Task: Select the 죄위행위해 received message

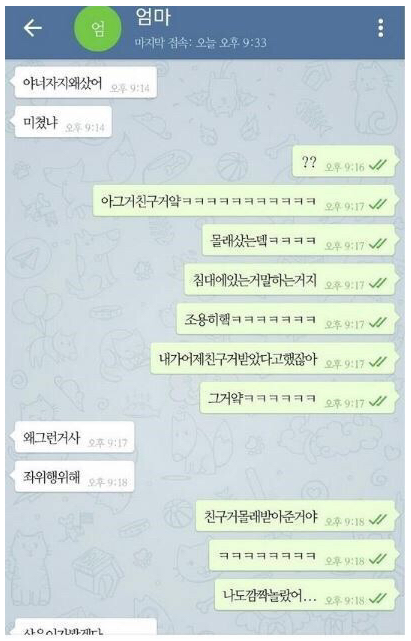Action: 74,477
